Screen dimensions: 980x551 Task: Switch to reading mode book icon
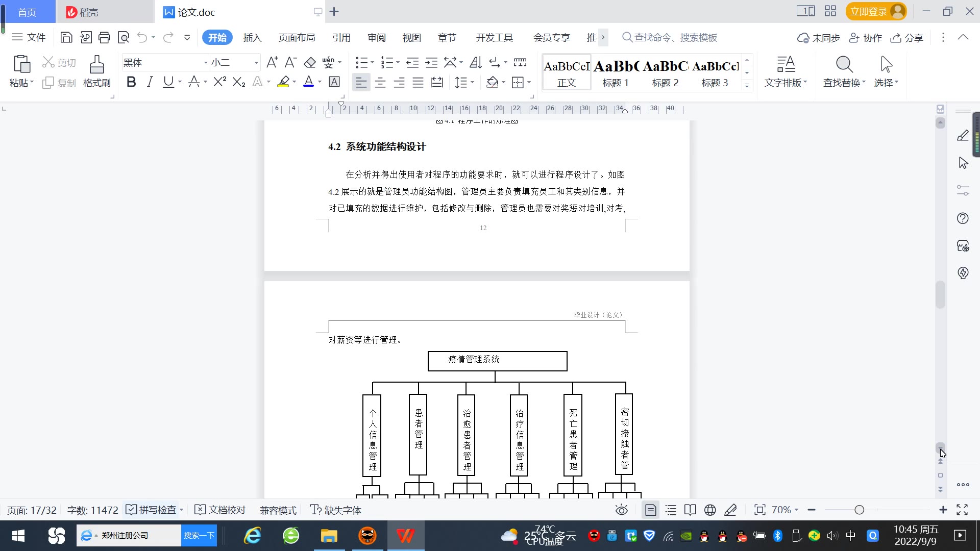click(690, 510)
